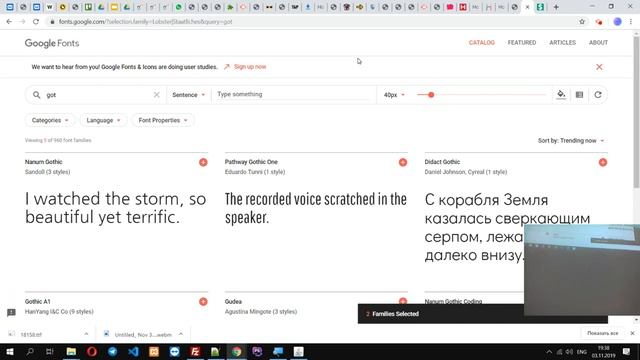Add Gothic A1 font to selection
Image resolution: width=640 pixels, height=360 pixels.
click(203, 302)
